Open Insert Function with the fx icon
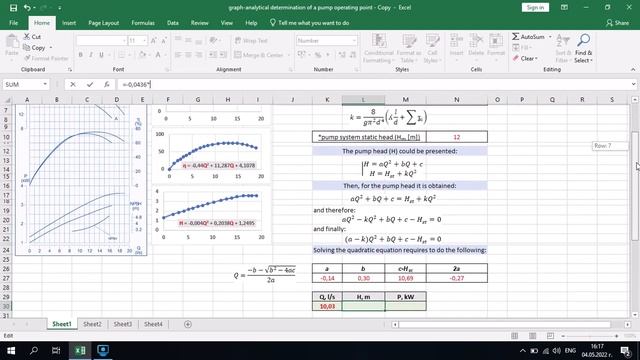 click(x=107, y=84)
